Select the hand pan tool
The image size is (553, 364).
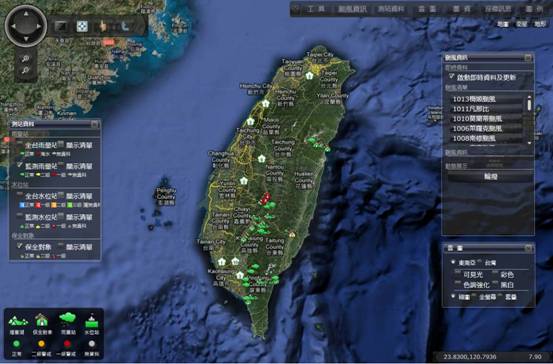pyautogui.click(x=103, y=26)
